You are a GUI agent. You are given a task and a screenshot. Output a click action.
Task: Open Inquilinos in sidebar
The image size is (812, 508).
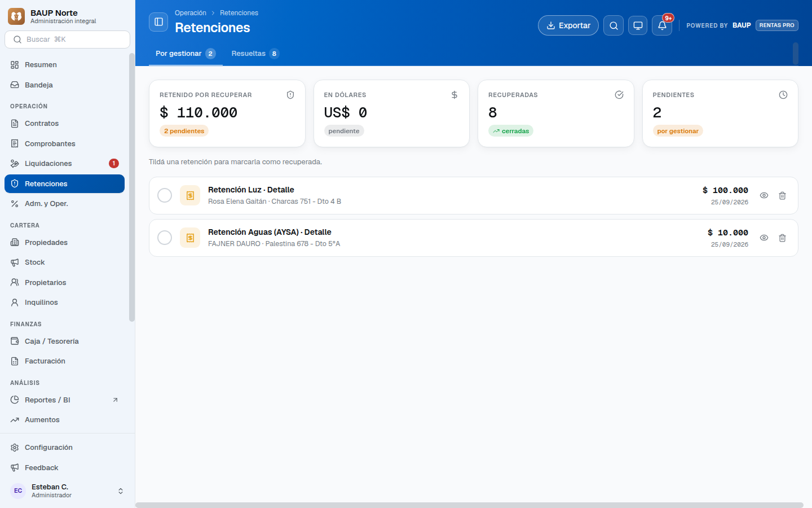click(64, 303)
